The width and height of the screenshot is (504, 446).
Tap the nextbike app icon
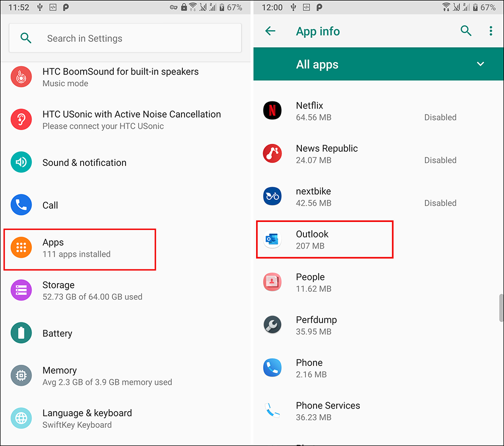coord(272,196)
